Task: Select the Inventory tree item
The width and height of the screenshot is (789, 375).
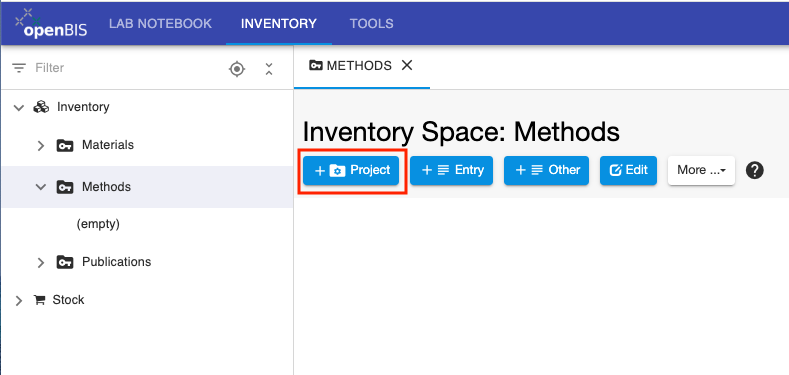Action: (x=83, y=107)
